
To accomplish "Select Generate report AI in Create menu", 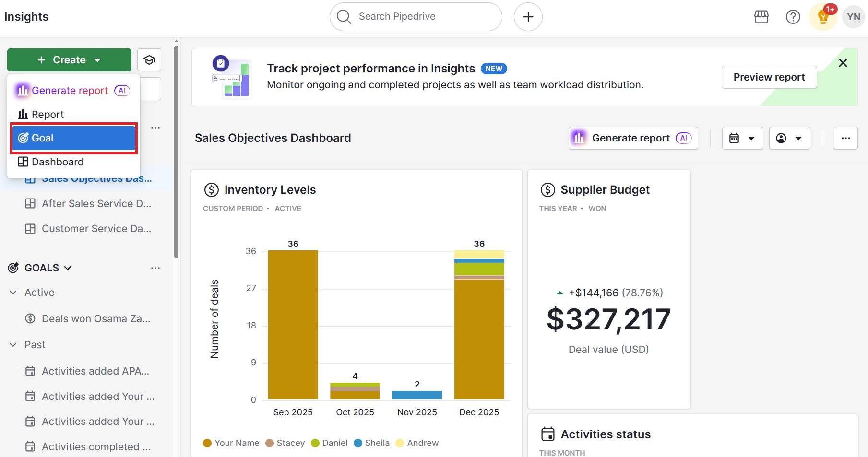I will 73,91.
